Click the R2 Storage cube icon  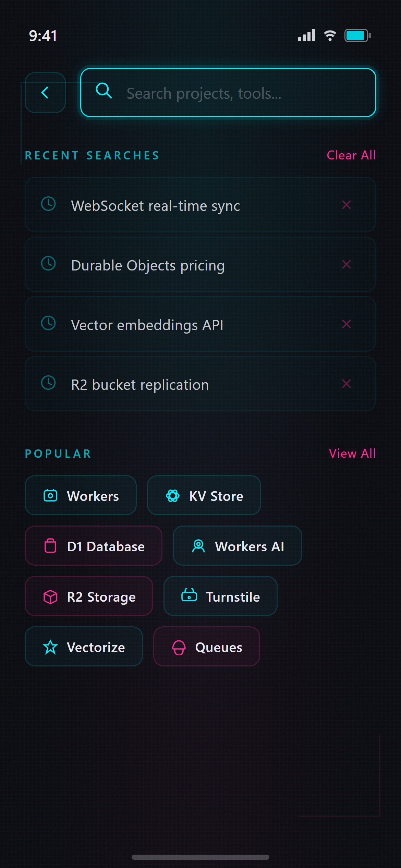pyautogui.click(x=50, y=597)
